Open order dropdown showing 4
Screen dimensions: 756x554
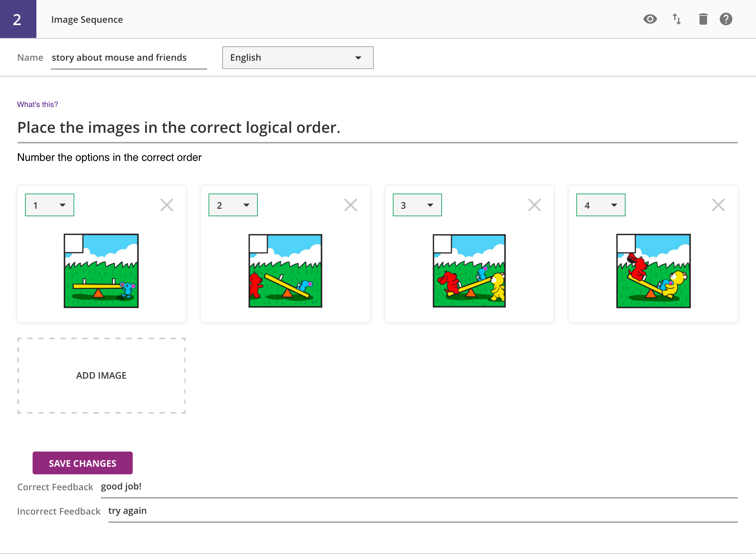point(601,205)
